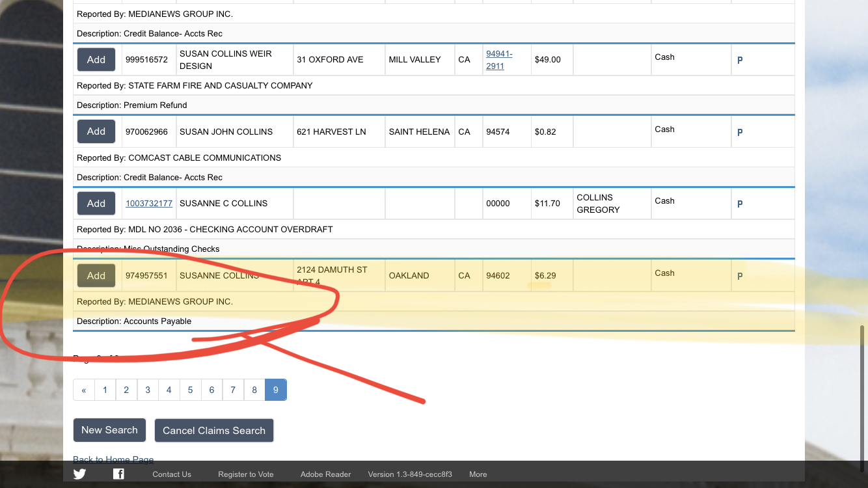Select Reported By Comcast Cable line
The height and width of the screenshot is (488, 868).
[434, 157]
